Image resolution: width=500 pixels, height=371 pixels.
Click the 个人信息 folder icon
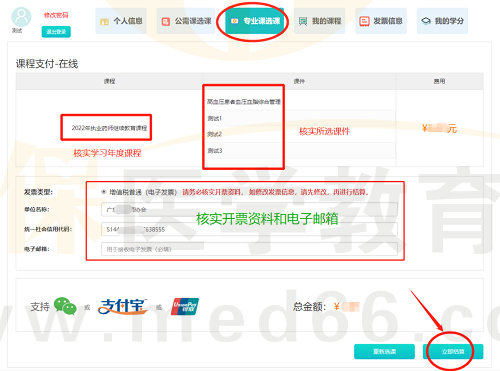104,22
